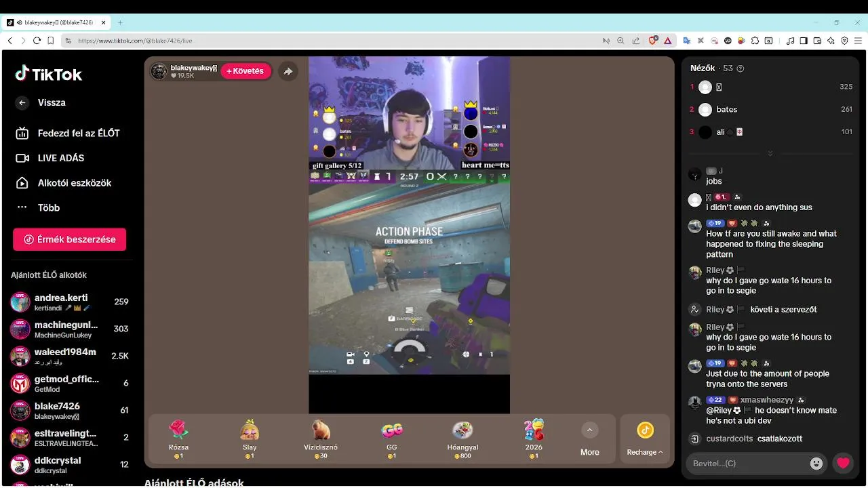Open blake7426 in the recommended creators list

coord(69,411)
